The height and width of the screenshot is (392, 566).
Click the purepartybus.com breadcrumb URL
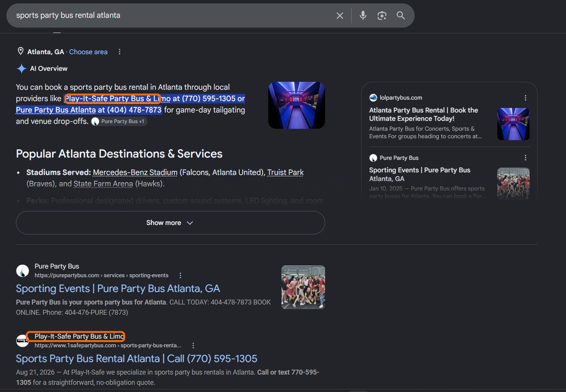point(101,275)
